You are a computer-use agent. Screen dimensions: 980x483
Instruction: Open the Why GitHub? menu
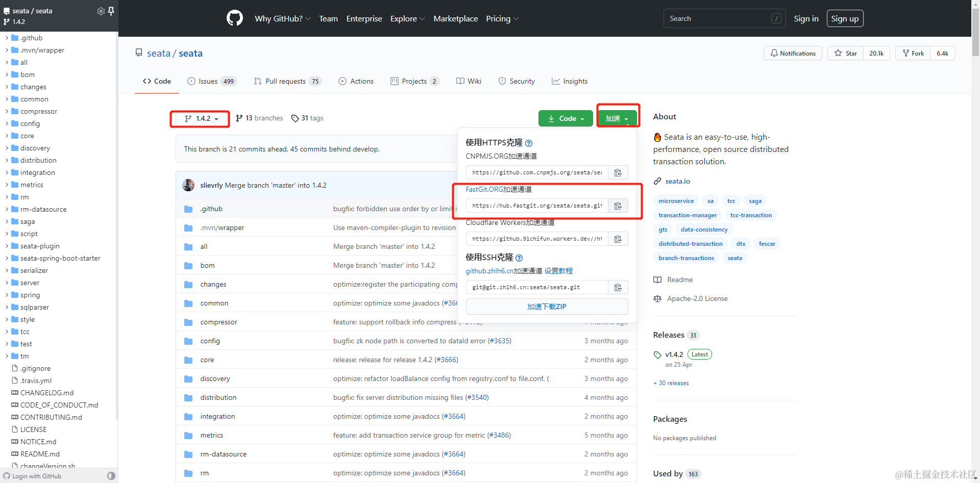coord(282,18)
